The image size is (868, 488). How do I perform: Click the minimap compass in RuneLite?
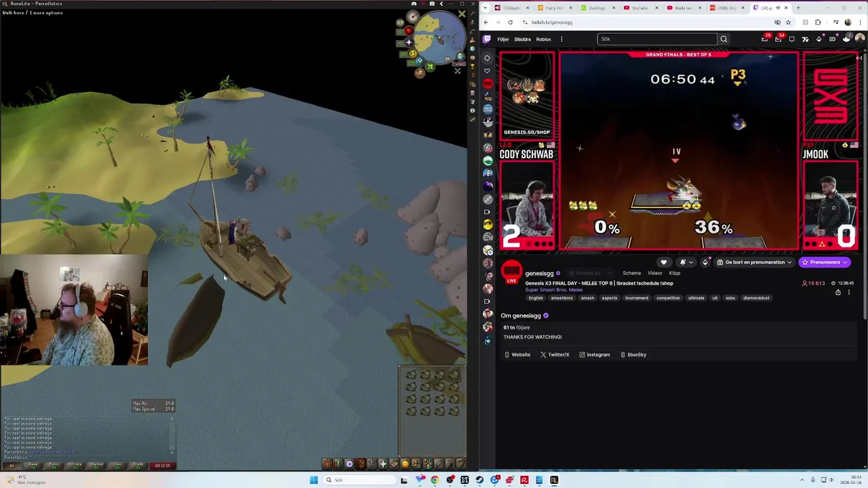coord(413,16)
